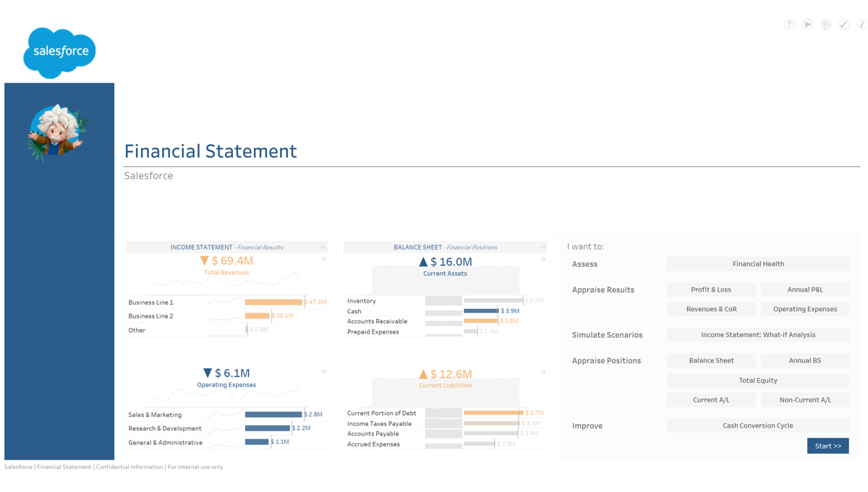Click arrow icon in Income Statement header
This screenshot has width=868, height=492.
point(323,247)
